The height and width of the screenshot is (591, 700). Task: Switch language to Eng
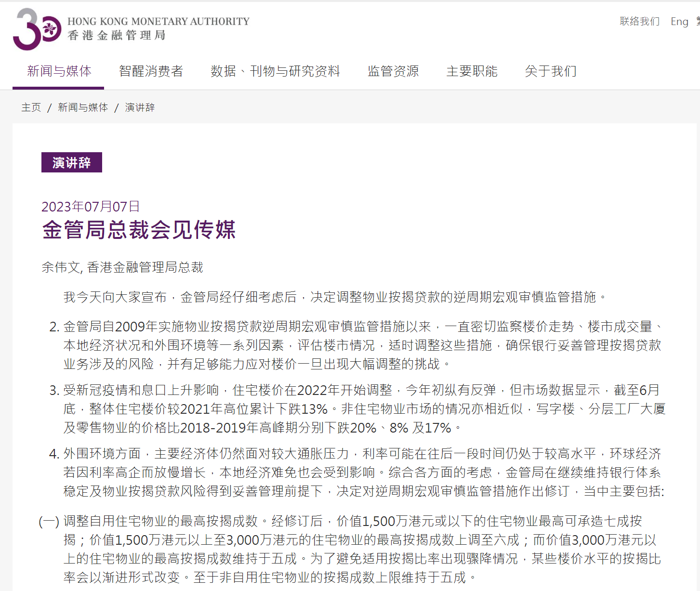click(x=679, y=21)
